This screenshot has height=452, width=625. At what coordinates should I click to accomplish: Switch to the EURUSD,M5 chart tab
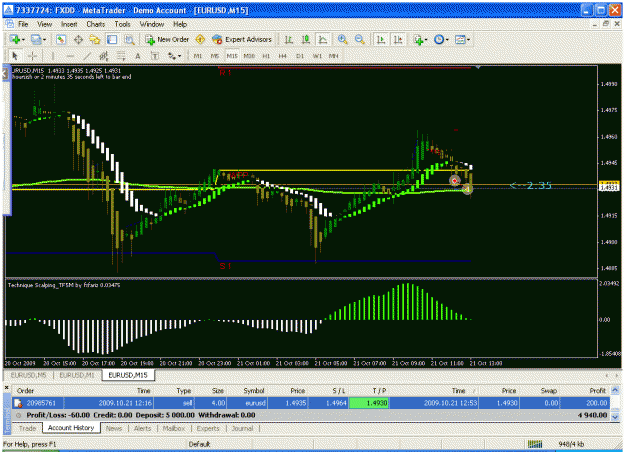coord(29,375)
